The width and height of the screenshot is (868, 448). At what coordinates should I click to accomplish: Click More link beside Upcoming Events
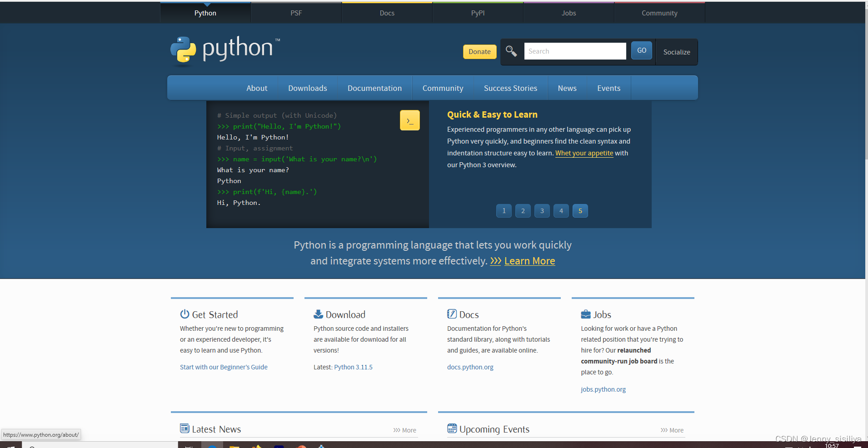672,430
